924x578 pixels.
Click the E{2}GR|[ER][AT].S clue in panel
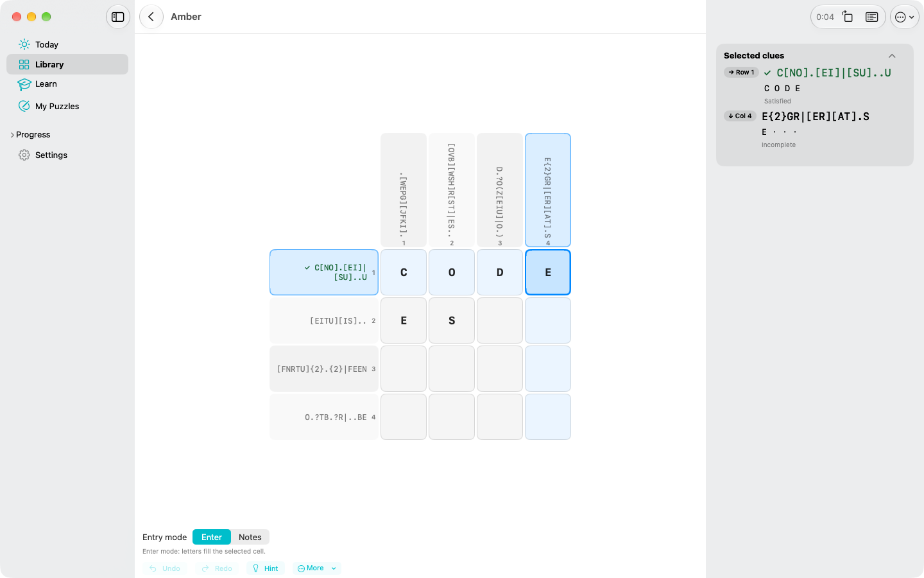click(816, 116)
